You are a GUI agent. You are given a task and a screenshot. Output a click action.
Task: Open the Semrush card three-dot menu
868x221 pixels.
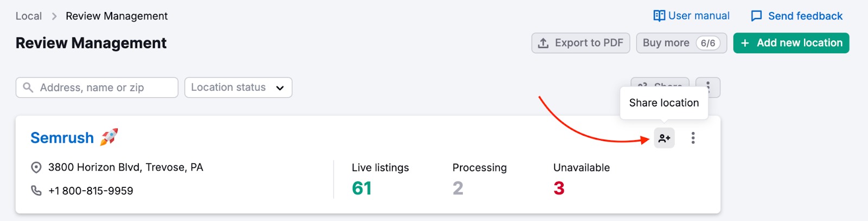tap(693, 138)
